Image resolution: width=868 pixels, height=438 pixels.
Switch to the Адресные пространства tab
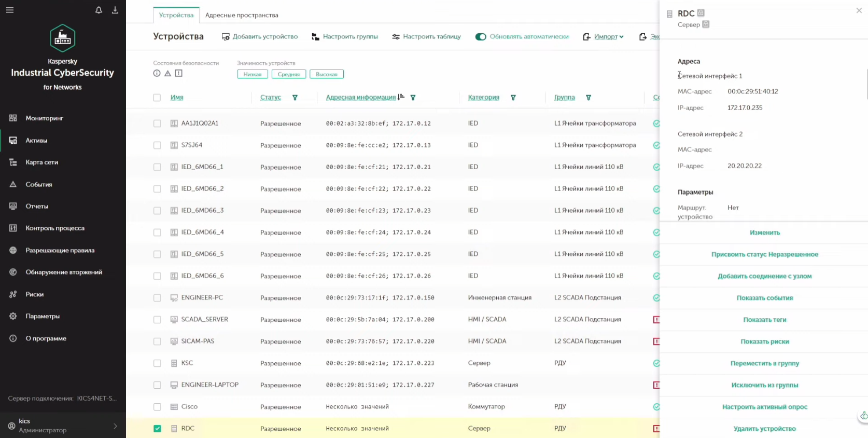click(242, 15)
